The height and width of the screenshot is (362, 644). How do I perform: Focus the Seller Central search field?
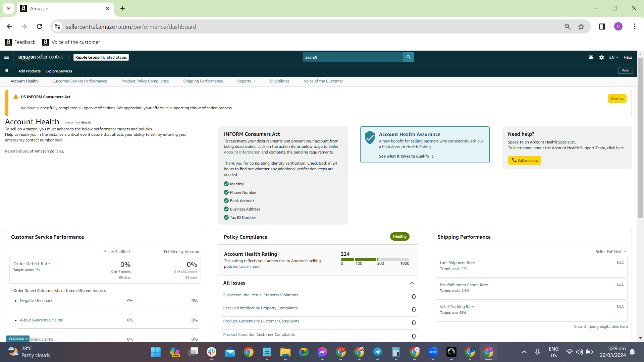coord(353,57)
